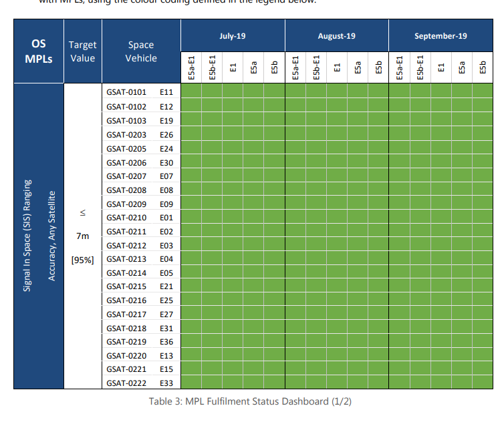Select the July-19 header cell
Screen dimensions: 504x422
(233, 35)
